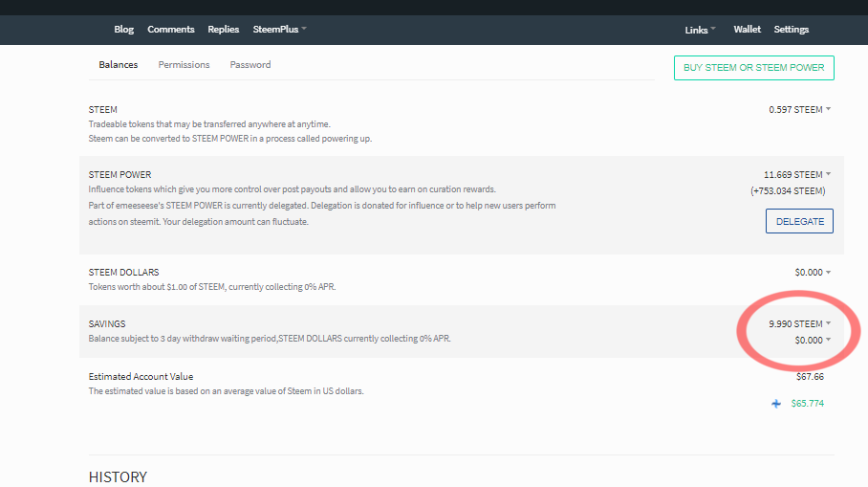Open the Blog tab
868x487 pixels.
[124, 30]
